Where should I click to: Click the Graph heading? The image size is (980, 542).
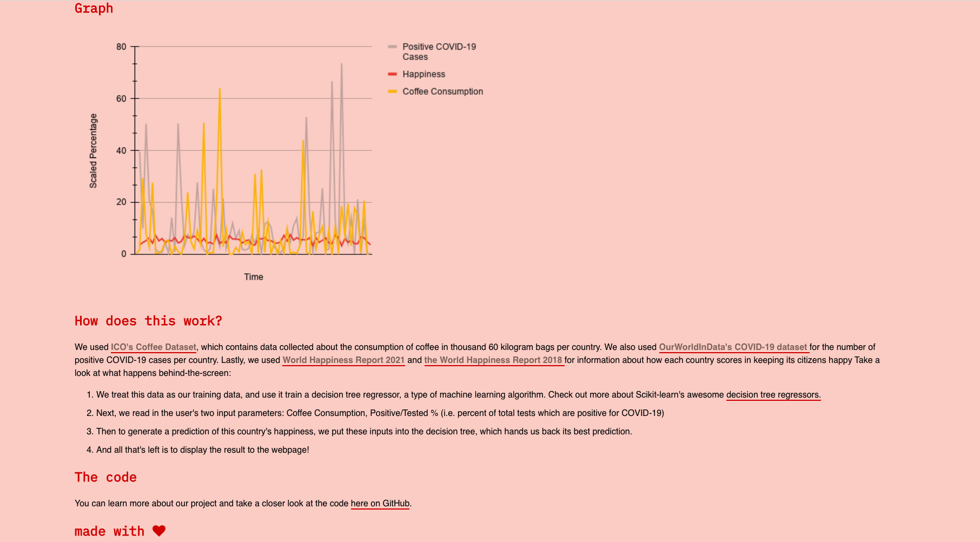pos(94,8)
